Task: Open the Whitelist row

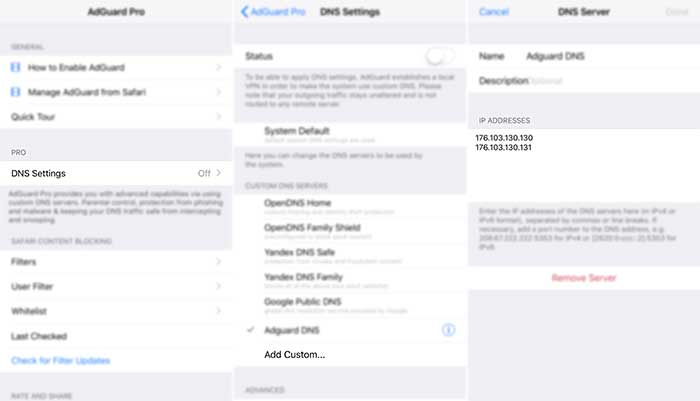Action: [115, 312]
